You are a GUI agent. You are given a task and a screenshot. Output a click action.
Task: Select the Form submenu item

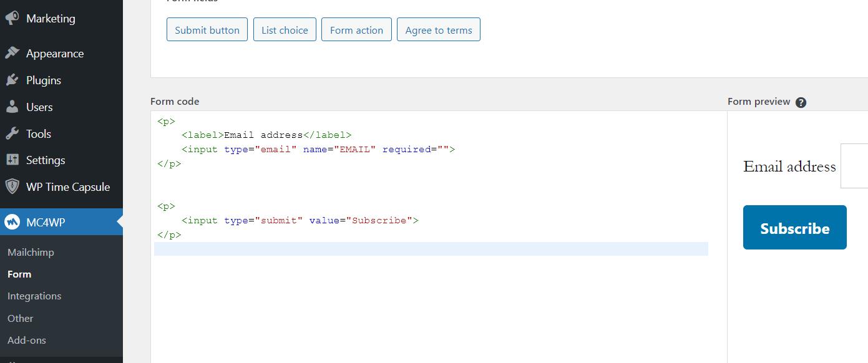pos(19,274)
